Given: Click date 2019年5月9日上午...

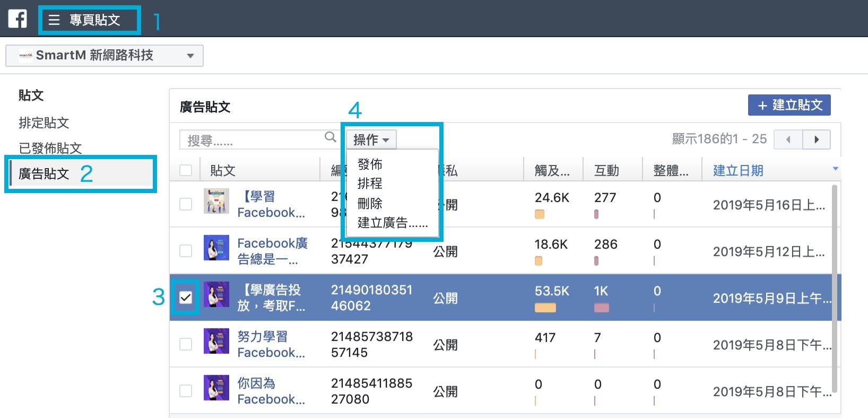Looking at the screenshot, I should click(772, 299).
